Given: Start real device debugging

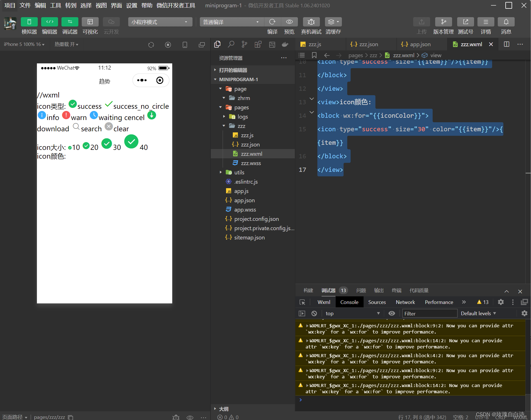Looking at the screenshot, I should pos(311,22).
